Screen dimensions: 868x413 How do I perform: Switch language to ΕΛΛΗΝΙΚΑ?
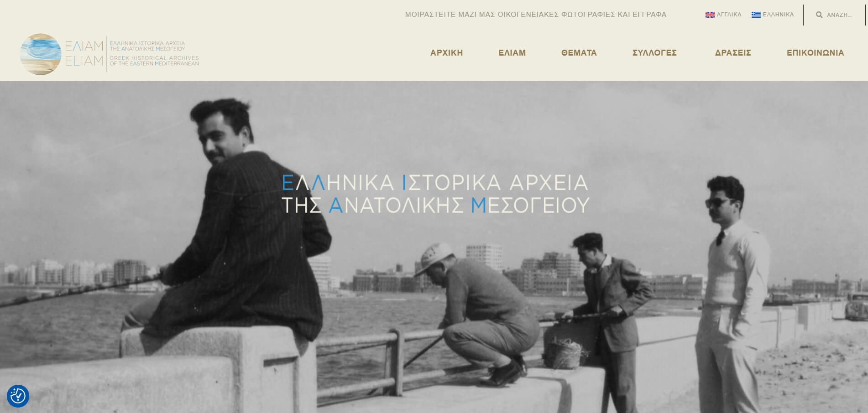coord(773,15)
